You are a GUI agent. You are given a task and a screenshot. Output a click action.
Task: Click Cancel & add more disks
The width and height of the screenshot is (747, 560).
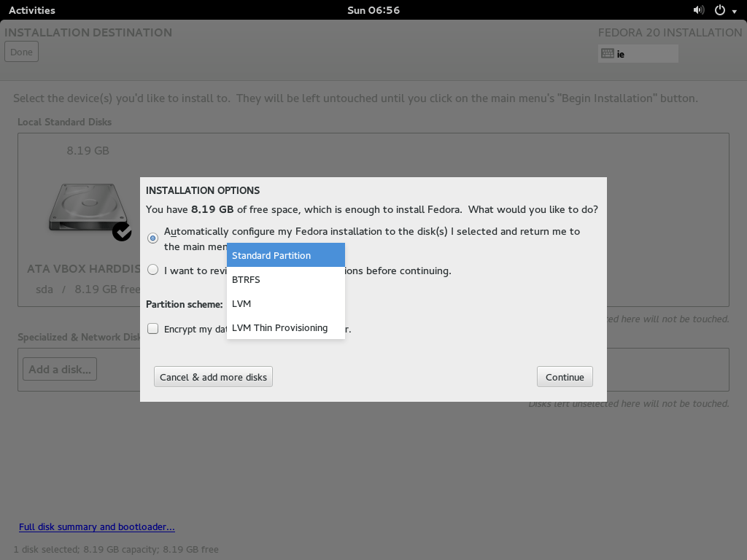pyautogui.click(x=214, y=377)
